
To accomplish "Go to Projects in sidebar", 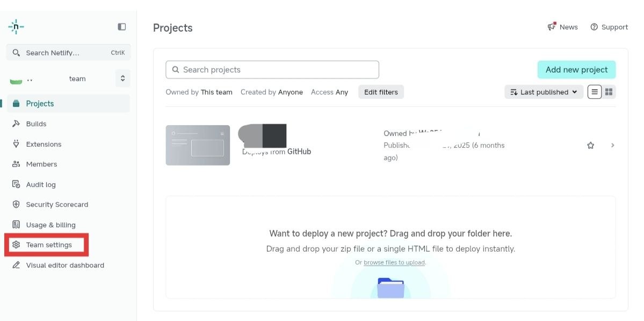I will point(68,104).
